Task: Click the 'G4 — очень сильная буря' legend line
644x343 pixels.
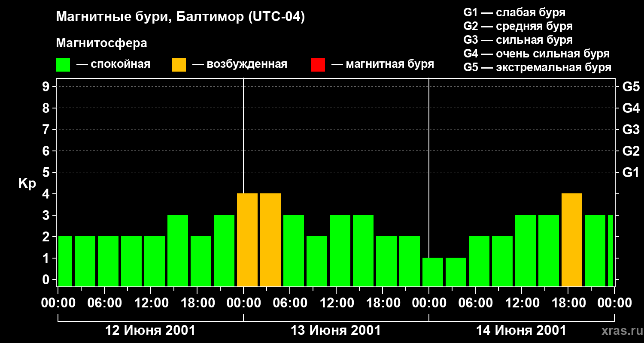Action: [537, 54]
